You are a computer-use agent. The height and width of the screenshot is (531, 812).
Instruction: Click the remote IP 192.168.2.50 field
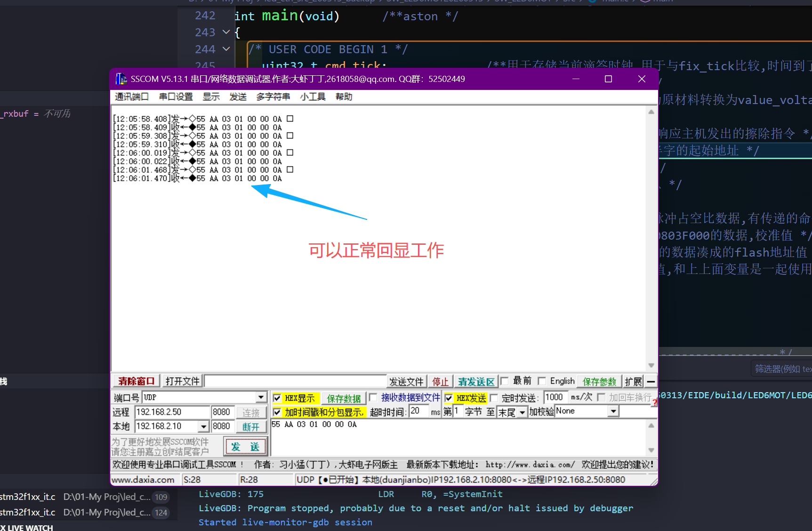pyautogui.click(x=172, y=412)
